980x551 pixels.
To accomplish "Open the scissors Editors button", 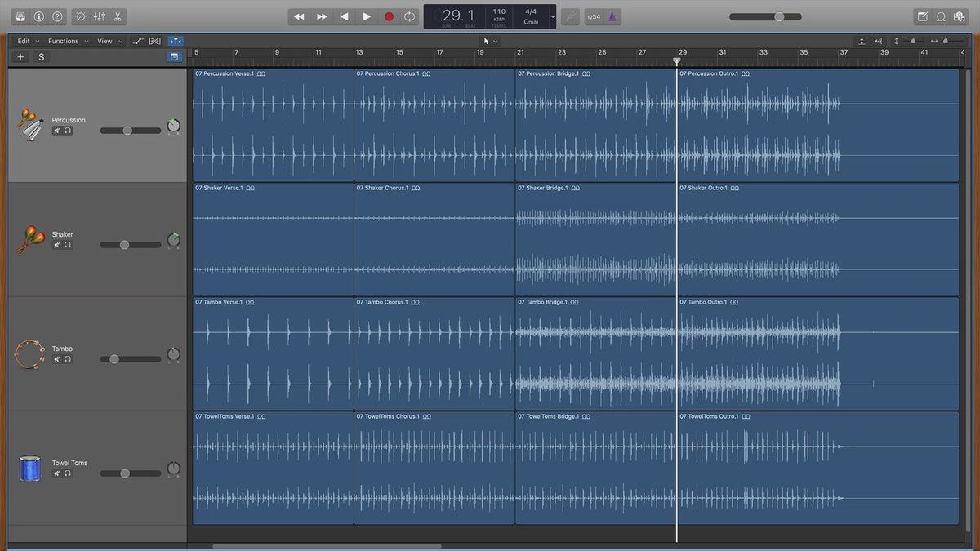I will (x=118, y=16).
